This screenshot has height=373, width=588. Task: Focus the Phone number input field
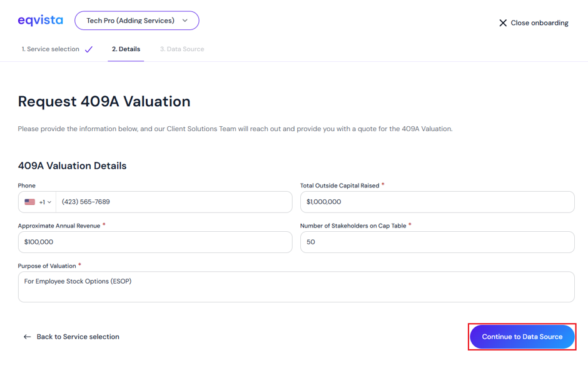174,202
